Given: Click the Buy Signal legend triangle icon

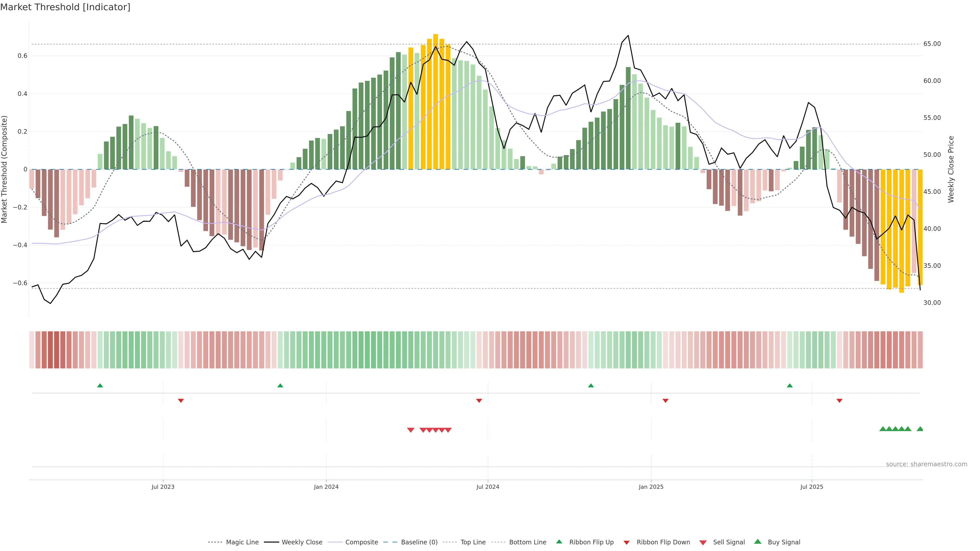Looking at the screenshot, I should pyautogui.click(x=757, y=542).
